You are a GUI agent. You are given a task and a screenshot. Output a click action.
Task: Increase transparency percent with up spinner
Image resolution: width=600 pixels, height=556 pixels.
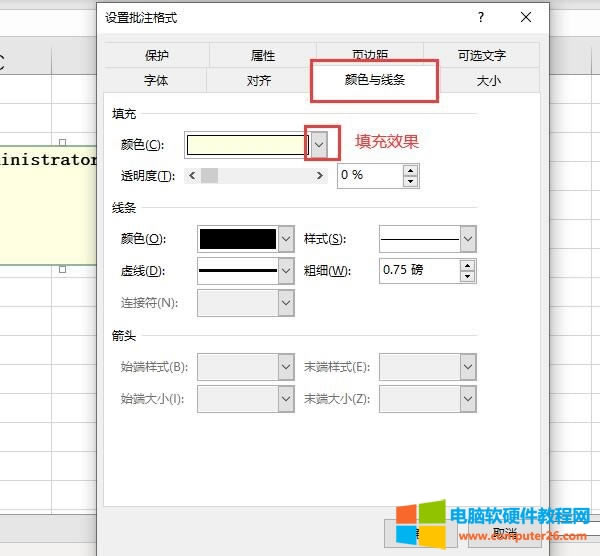click(410, 170)
